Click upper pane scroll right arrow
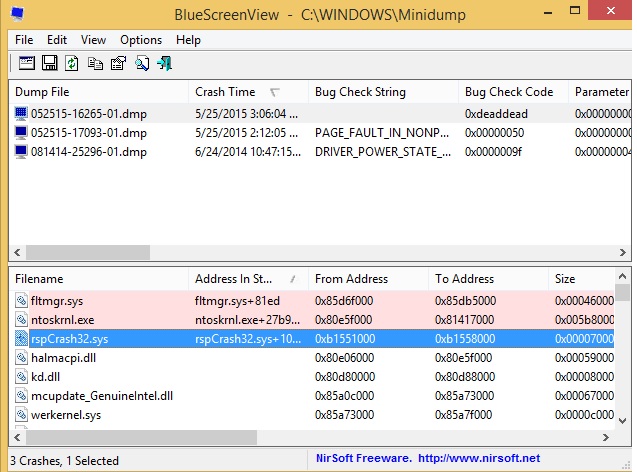Image resolution: width=637 pixels, height=472 pixels. click(x=623, y=252)
